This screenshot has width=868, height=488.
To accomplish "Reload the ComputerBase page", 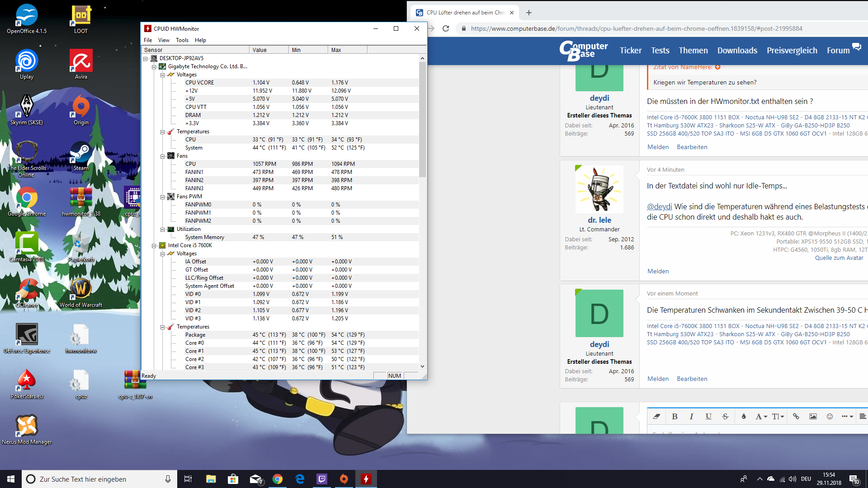I will pyautogui.click(x=446, y=28).
